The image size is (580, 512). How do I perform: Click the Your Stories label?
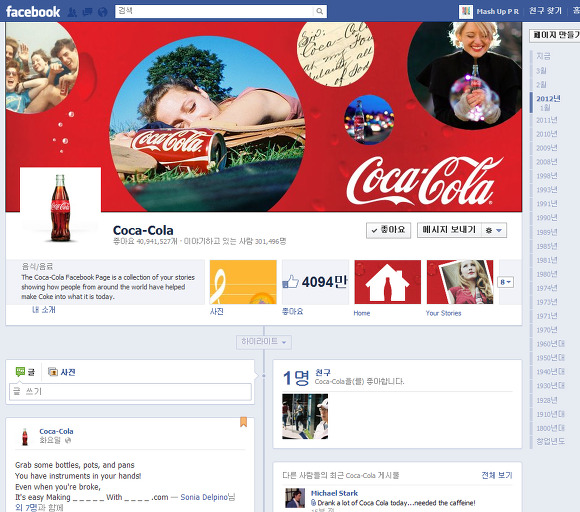pos(443,313)
